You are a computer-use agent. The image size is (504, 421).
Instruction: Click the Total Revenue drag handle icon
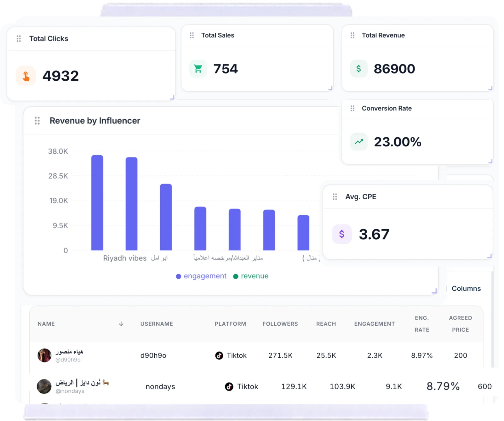point(352,35)
